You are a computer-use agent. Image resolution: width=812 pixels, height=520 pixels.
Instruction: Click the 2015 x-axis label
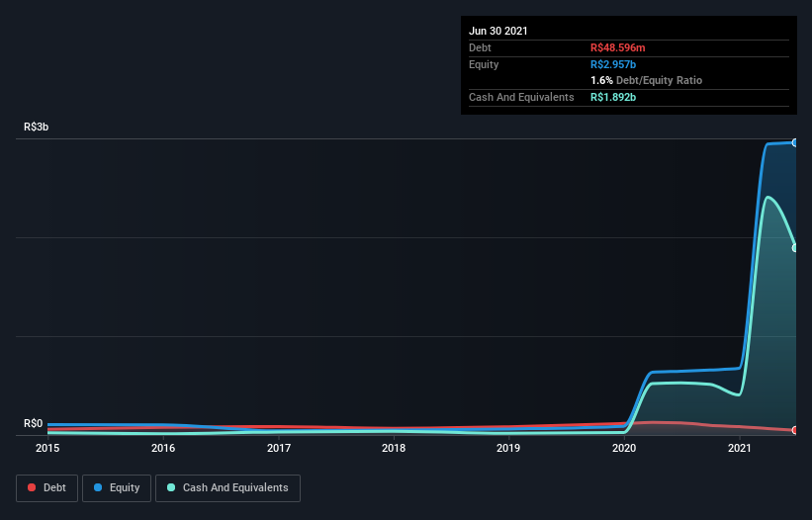point(47,448)
